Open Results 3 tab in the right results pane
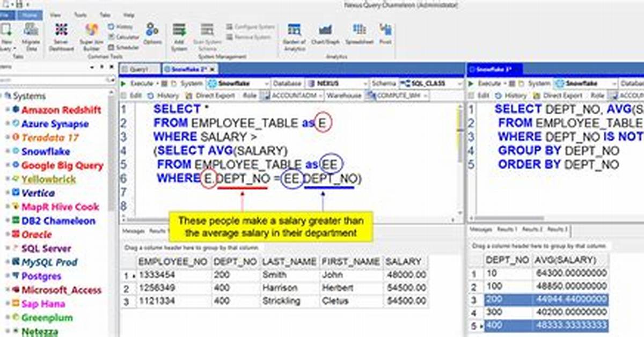The width and height of the screenshot is (644, 337). click(557, 229)
